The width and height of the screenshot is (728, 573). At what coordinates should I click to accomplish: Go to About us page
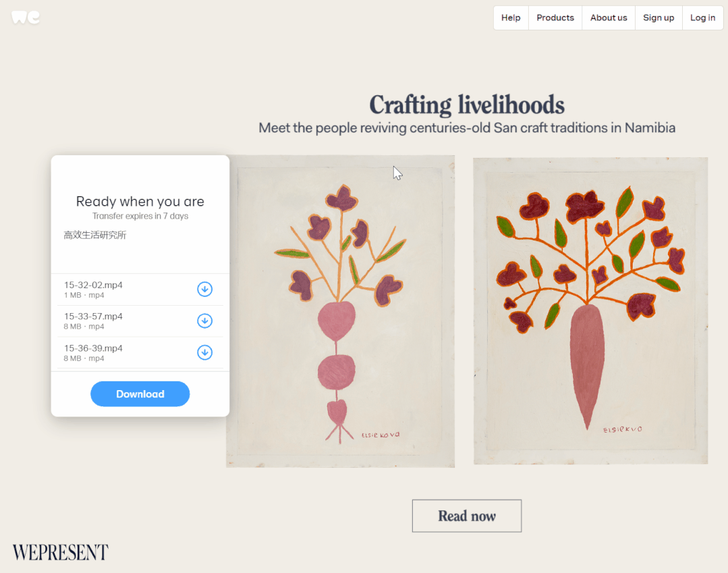click(609, 18)
